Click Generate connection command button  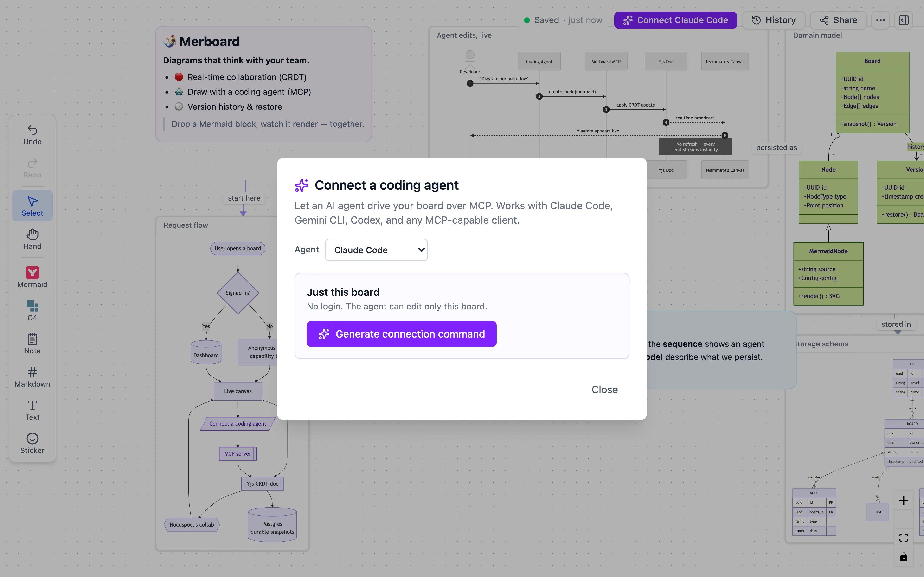click(401, 334)
